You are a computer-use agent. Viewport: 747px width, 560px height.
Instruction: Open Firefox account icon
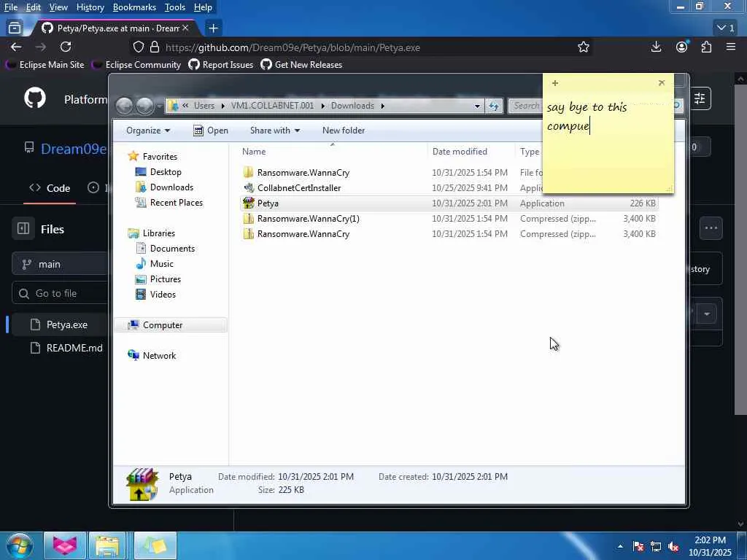[x=682, y=47]
